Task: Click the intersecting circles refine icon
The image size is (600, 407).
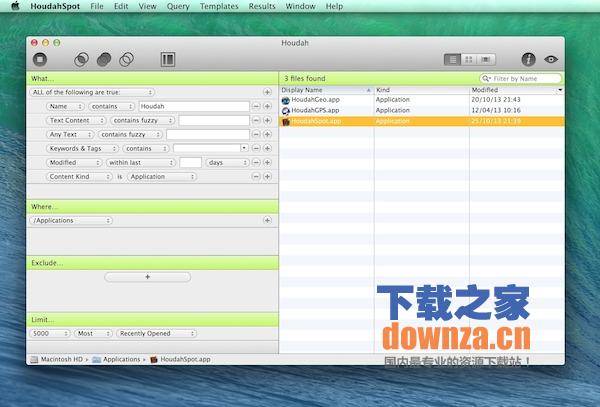Action: point(82,59)
